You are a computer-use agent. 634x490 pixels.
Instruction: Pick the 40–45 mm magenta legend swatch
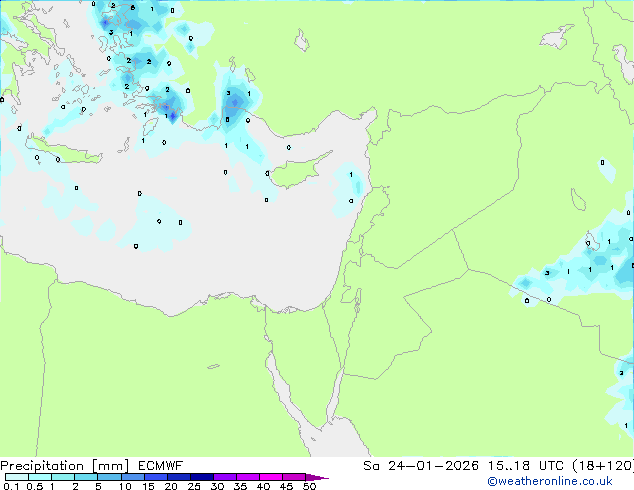coord(271,477)
